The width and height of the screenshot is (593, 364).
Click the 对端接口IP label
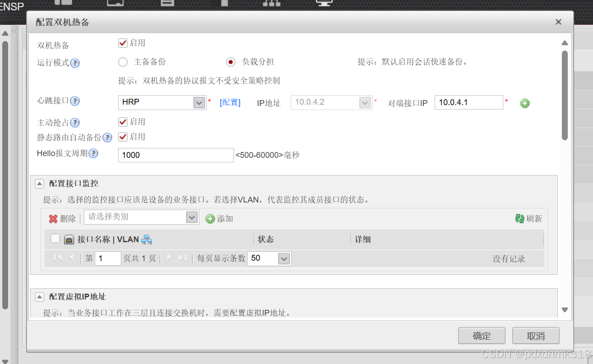(408, 103)
